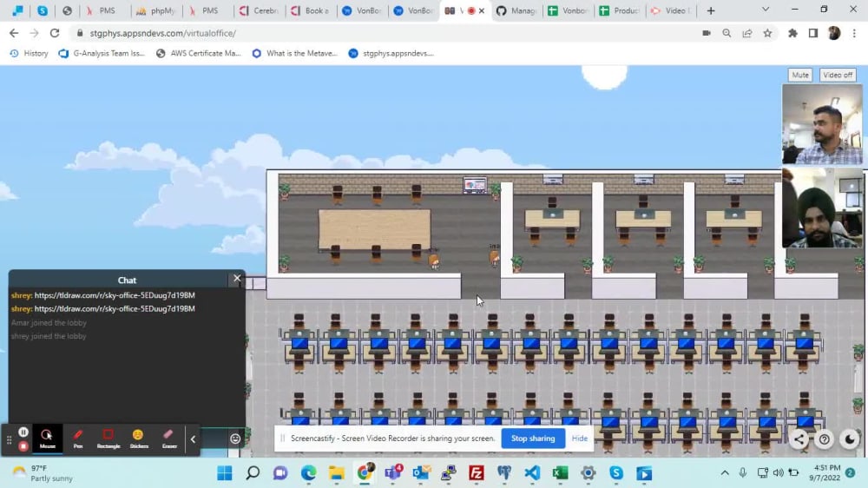The width and height of the screenshot is (868, 488).
Task: Choose the Rectangle drawing tool
Action: click(x=108, y=439)
